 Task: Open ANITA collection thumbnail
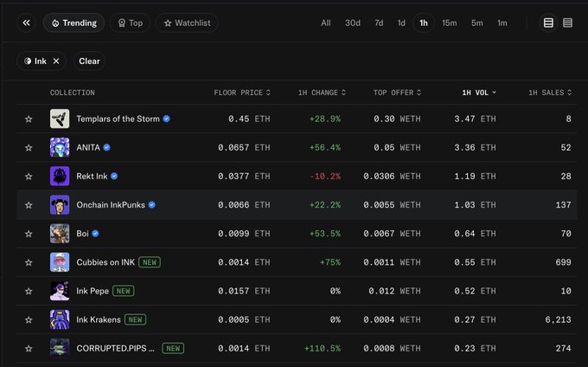60,147
